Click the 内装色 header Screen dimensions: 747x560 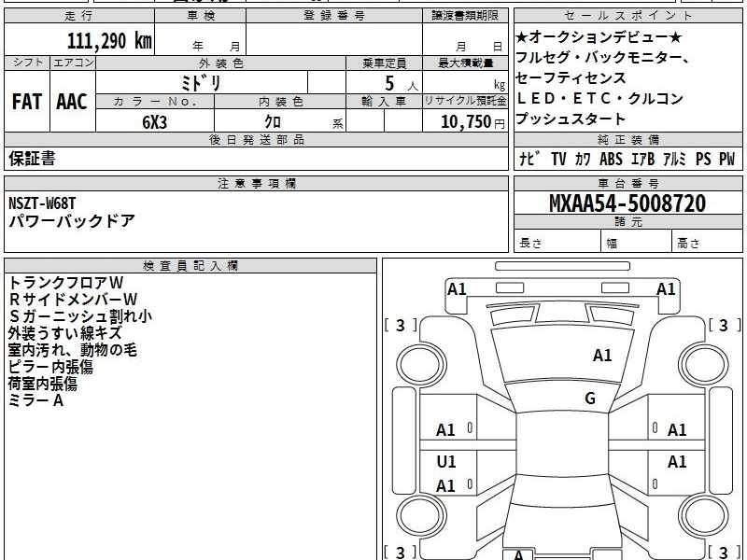(280, 102)
